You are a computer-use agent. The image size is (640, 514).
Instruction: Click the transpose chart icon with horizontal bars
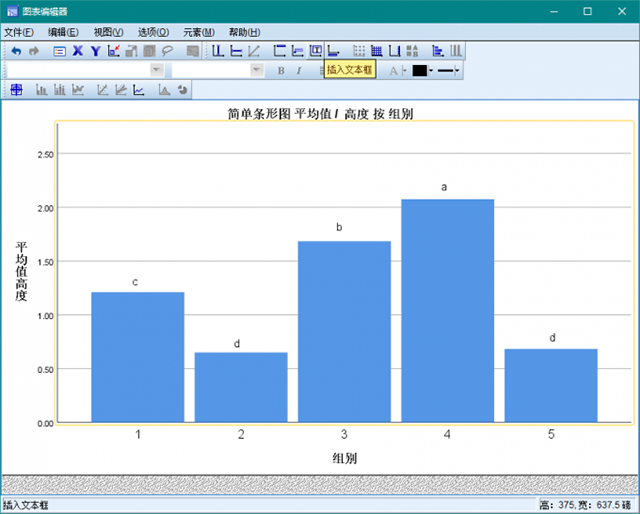coord(438,51)
